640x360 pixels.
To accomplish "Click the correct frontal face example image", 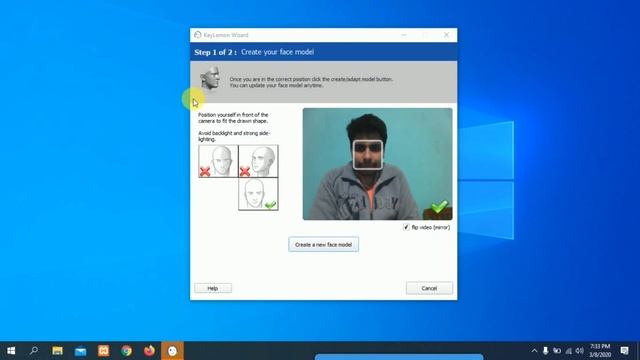I will [258, 194].
